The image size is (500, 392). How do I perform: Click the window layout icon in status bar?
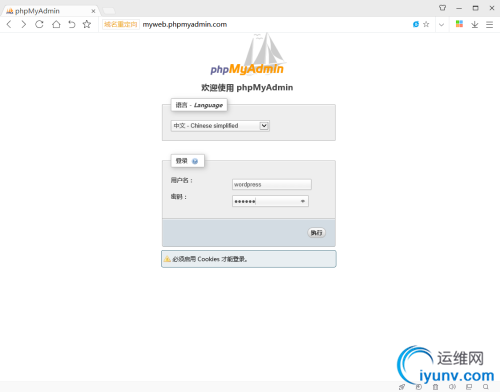tap(469, 387)
